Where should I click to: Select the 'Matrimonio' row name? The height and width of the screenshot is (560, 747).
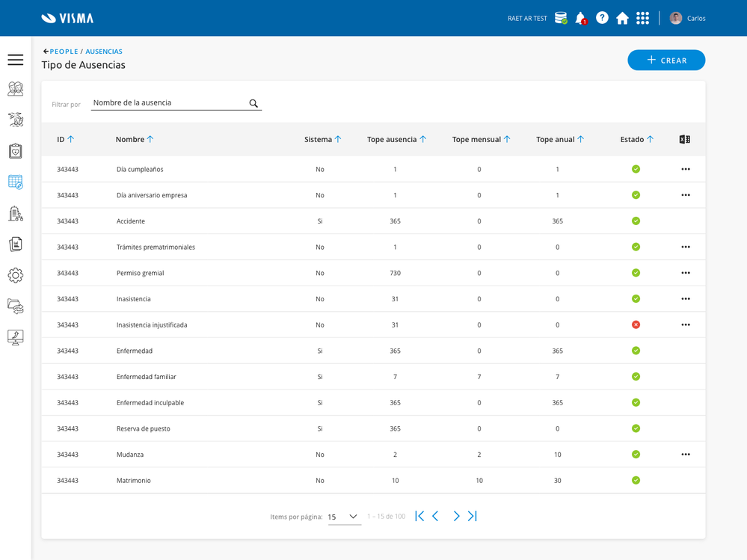(x=133, y=481)
